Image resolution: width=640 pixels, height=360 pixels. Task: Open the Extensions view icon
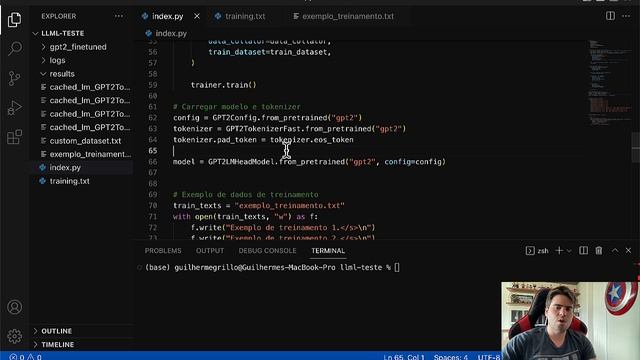click(14, 137)
